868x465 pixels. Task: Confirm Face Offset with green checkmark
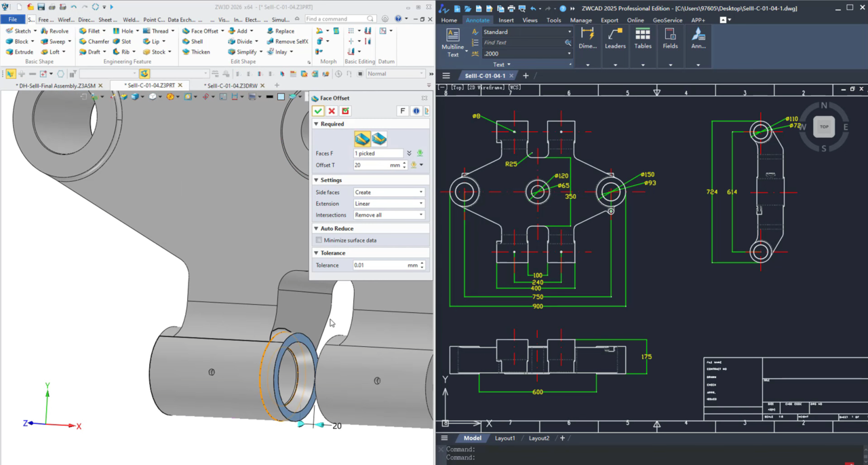(318, 111)
